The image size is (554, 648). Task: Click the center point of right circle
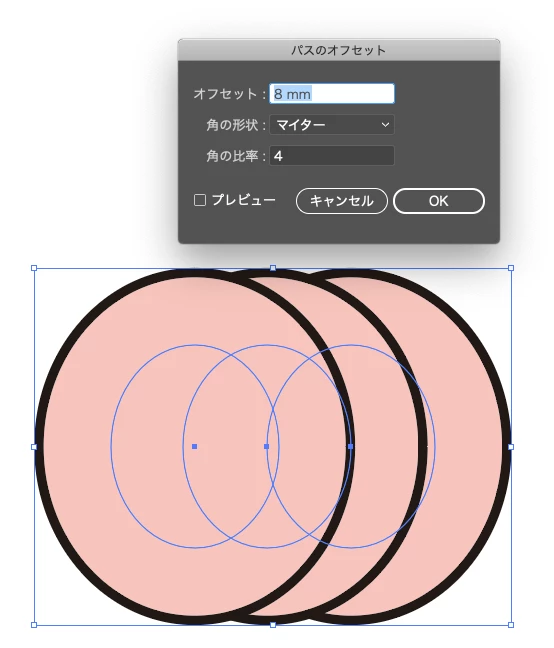351,446
